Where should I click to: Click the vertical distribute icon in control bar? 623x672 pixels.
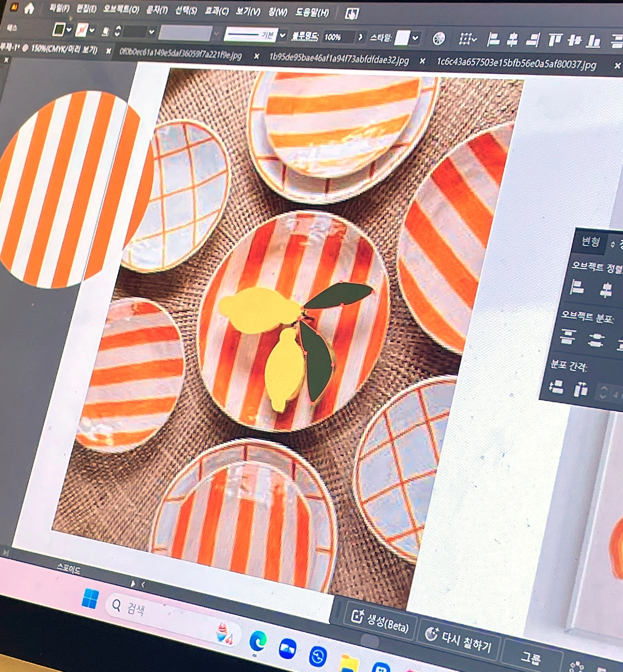pyautogui.click(x=617, y=42)
